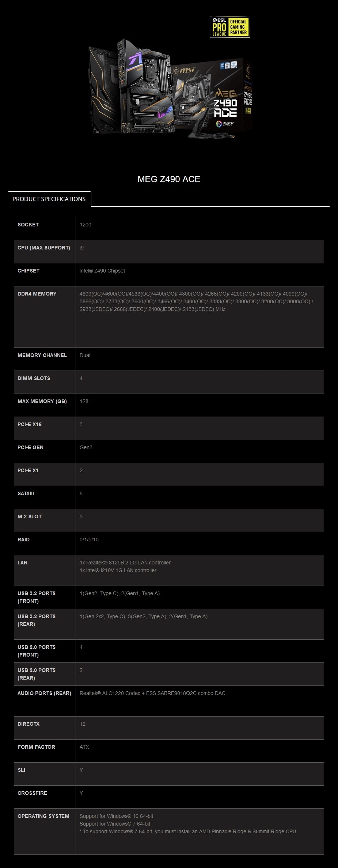Click the ESL Pro League partner badge
338x868 pixels.
point(230,27)
